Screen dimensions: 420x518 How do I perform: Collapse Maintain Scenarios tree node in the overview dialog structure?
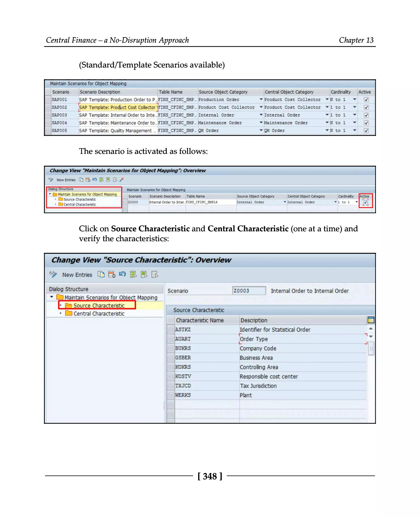[50, 194]
